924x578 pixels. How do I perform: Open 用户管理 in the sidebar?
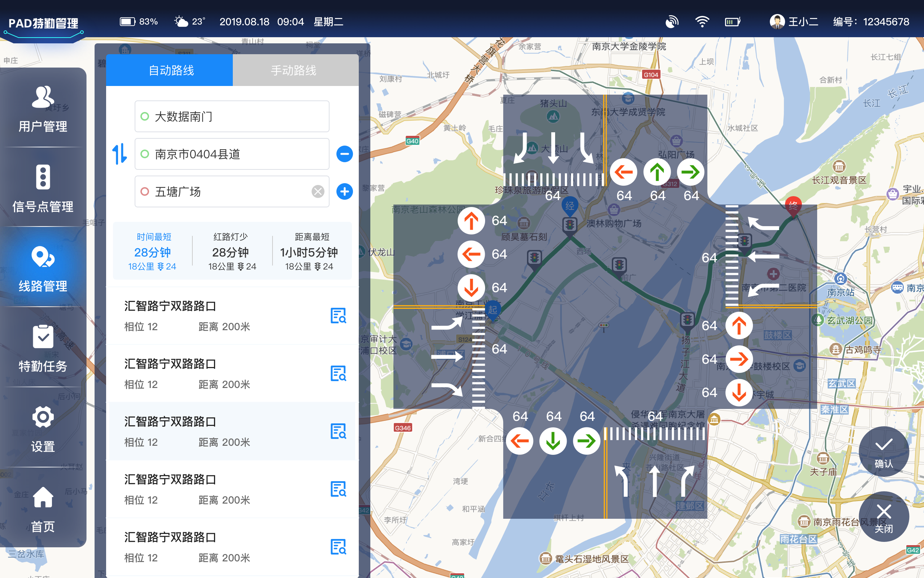(x=43, y=109)
